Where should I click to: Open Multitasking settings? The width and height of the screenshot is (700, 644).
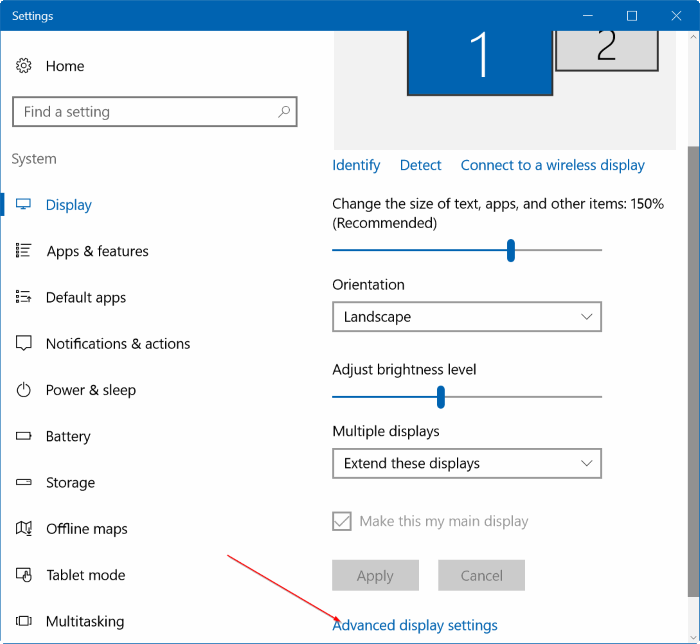coord(85,621)
